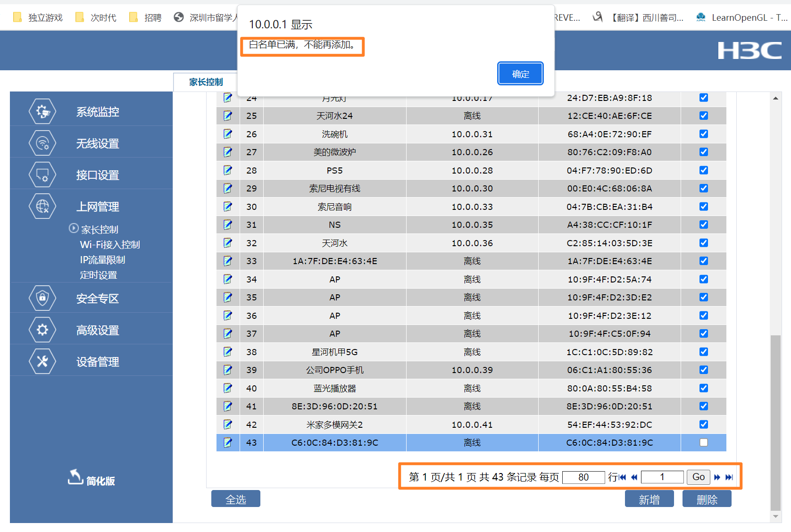Open the 无线设置 wireless icon
The height and width of the screenshot is (532, 791).
(42, 143)
